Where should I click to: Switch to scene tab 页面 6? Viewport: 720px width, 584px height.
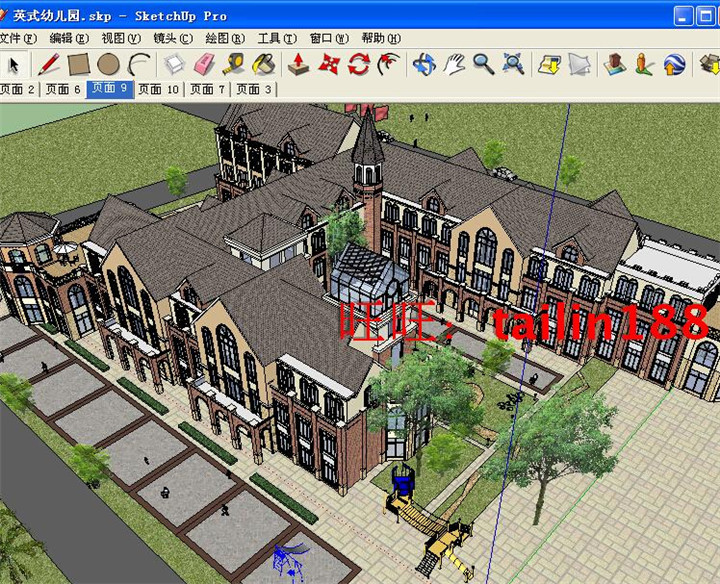pyautogui.click(x=63, y=89)
